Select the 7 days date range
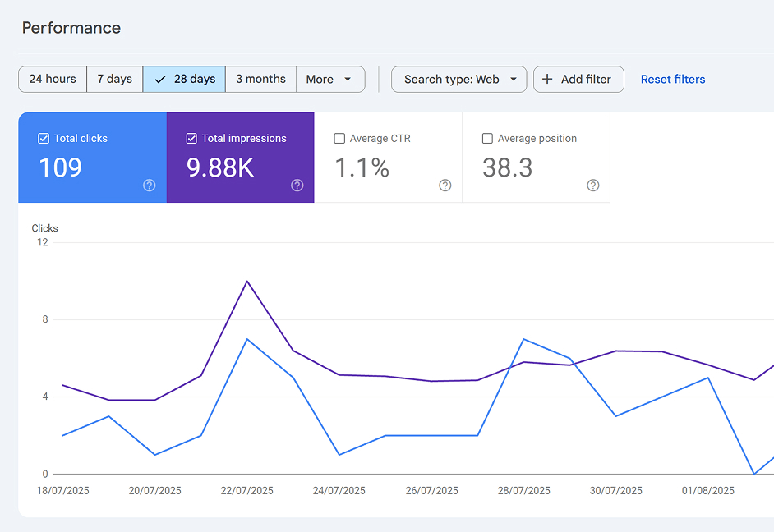774x532 pixels. 114,80
